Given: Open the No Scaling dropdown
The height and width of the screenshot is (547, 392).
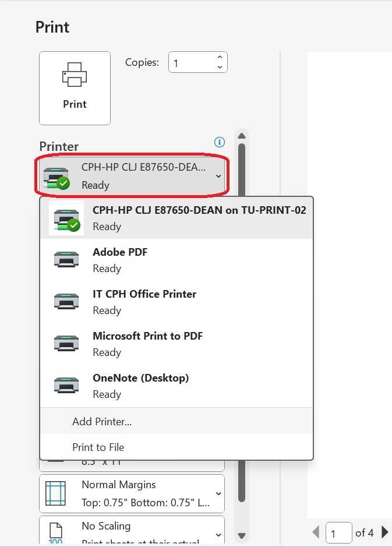Looking at the screenshot, I should pyautogui.click(x=132, y=530).
